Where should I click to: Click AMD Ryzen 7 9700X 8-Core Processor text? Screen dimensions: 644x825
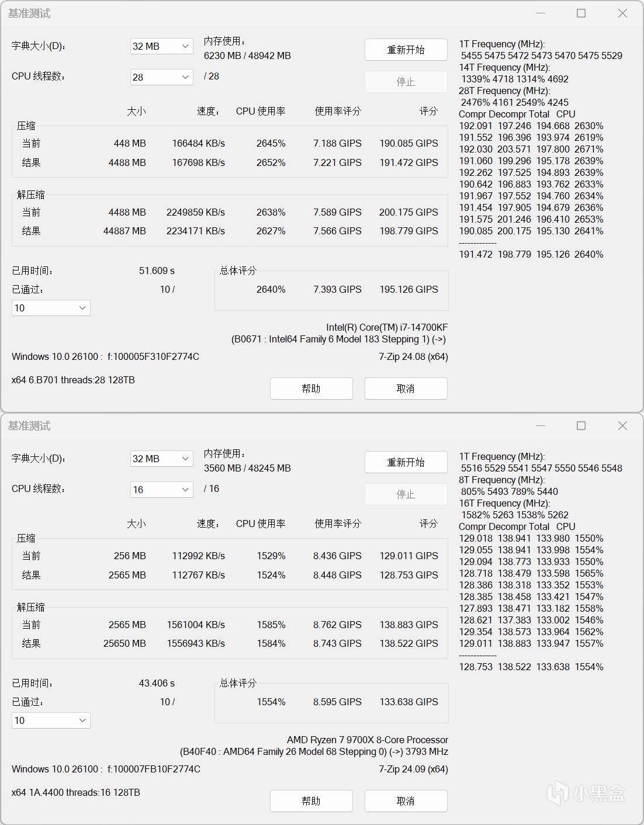point(368,740)
